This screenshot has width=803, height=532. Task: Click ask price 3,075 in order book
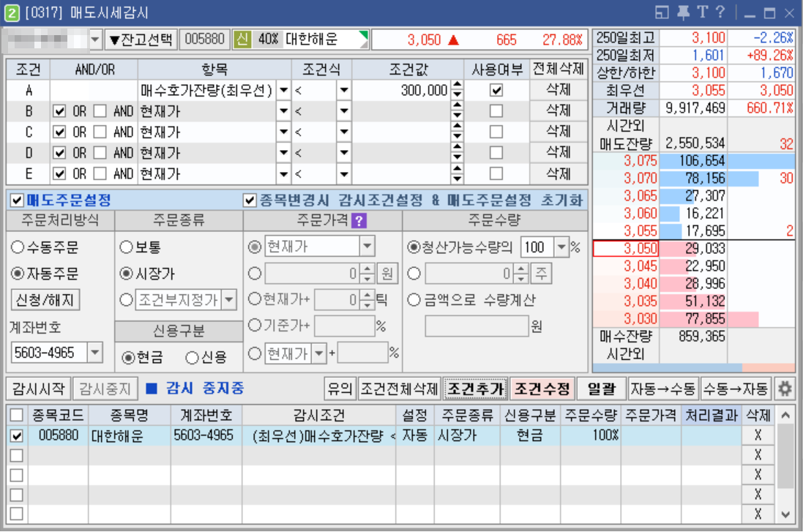pyautogui.click(x=640, y=161)
